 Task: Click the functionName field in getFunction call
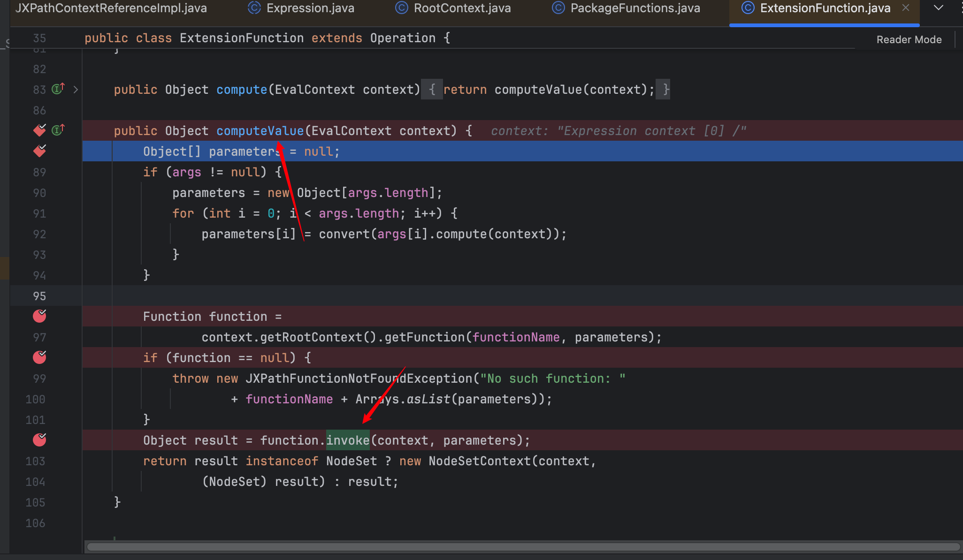pos(516,337)
